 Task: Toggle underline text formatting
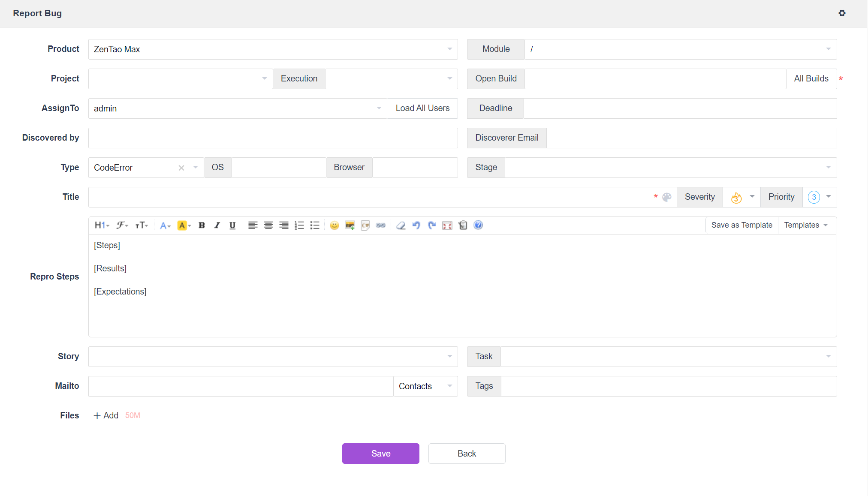click(232, 225)
